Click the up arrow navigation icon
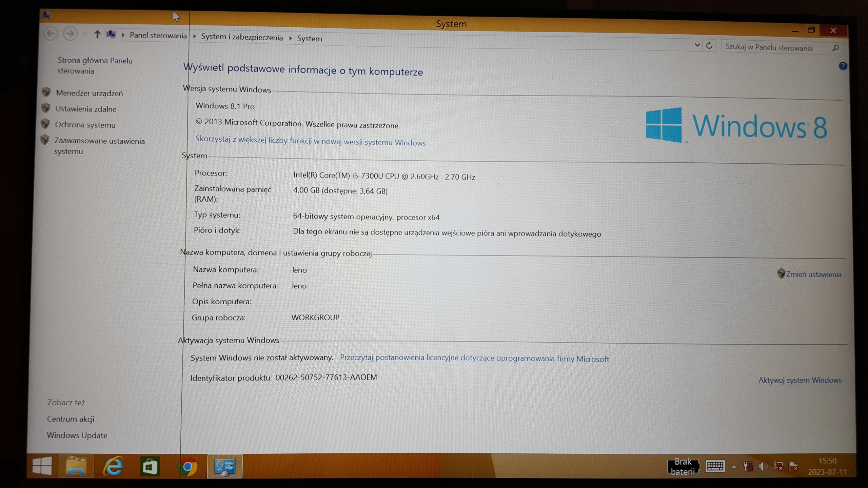The width and height of the screenshot is (868, 488). coord(97,34)
